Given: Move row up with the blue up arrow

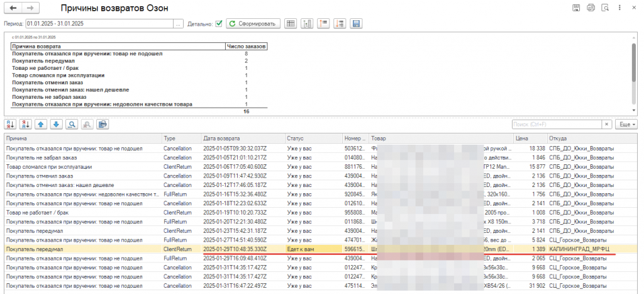Looking at the screenshot, I should (x=42, y=124).
